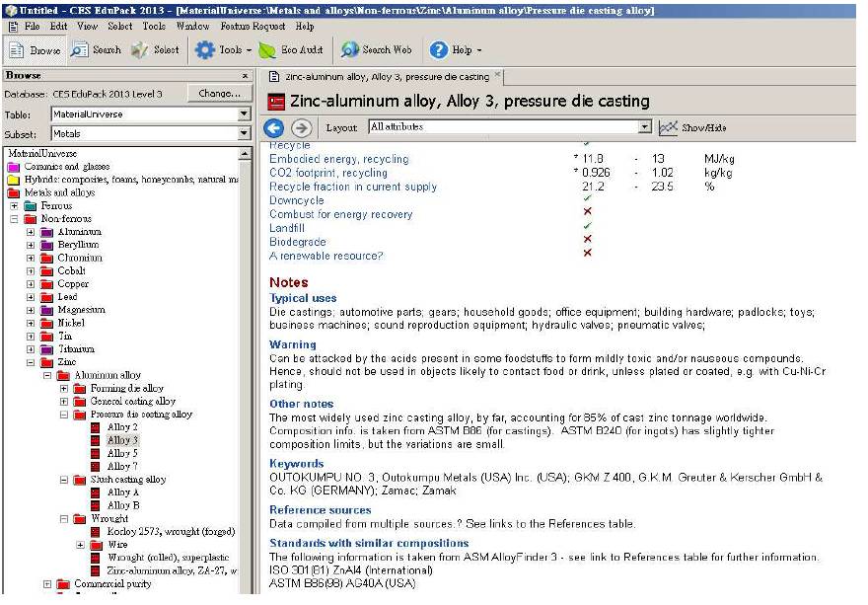This screenshot has width=868, height=605.
Task: Open the Edit menu
Action: coord(58,26)
